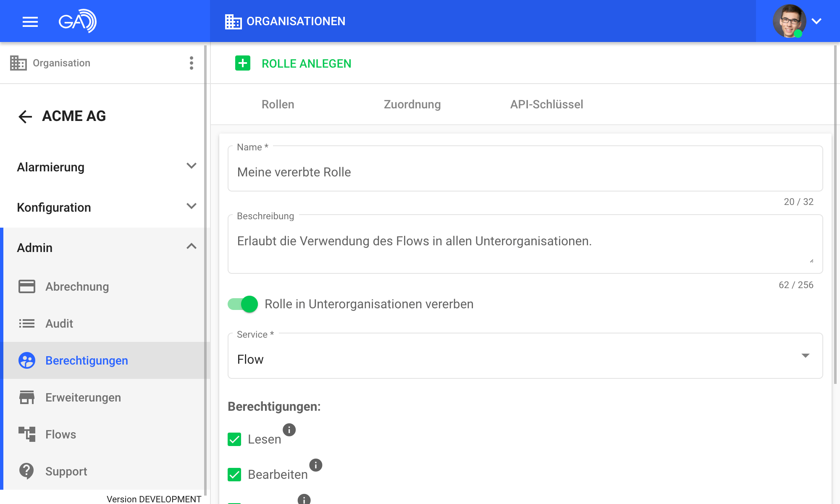Viewport: 840px width, 504px height.
Task: Open the hamburger navigation menu
Action: click(30, 21)
